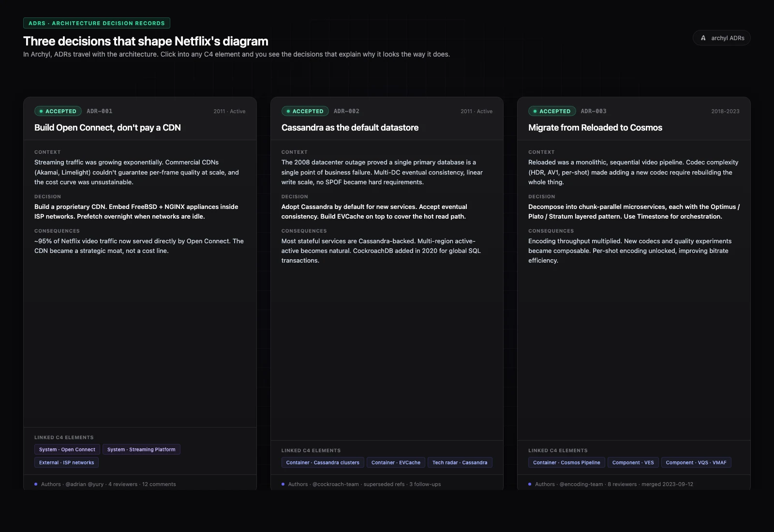
Task: Click the ADR-003 context text about Reloaded pipeline
Action: pos(633,172)
